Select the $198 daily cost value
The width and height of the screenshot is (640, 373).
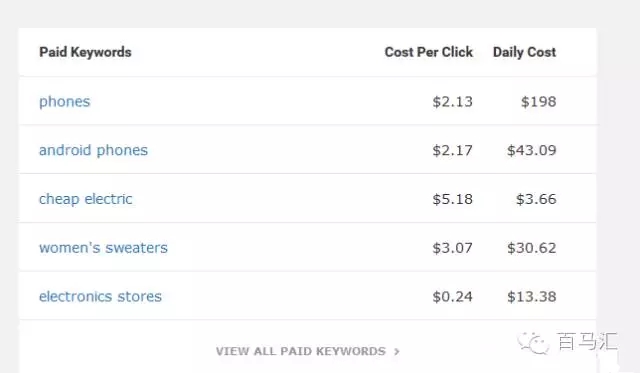[x=539, y=102]
